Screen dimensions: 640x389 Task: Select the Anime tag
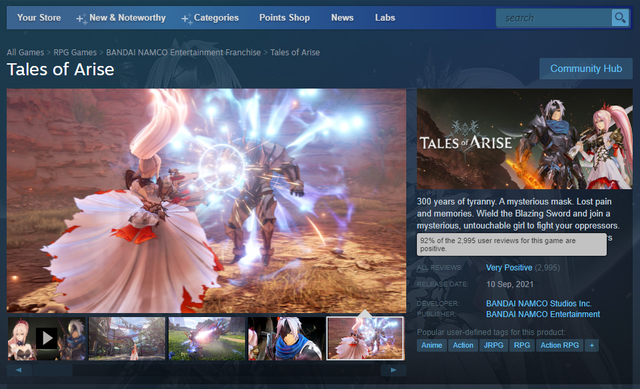coord(431,345)
